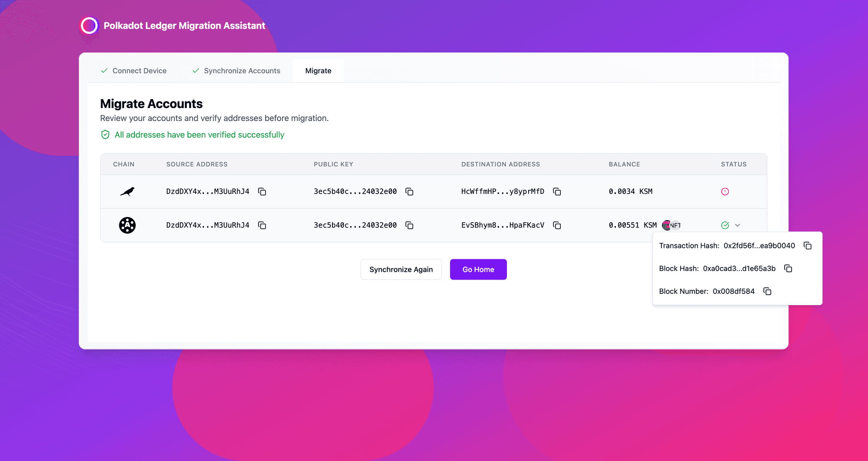
Task: Click the 0.00551 KSM balance
Action: point(633,225)
